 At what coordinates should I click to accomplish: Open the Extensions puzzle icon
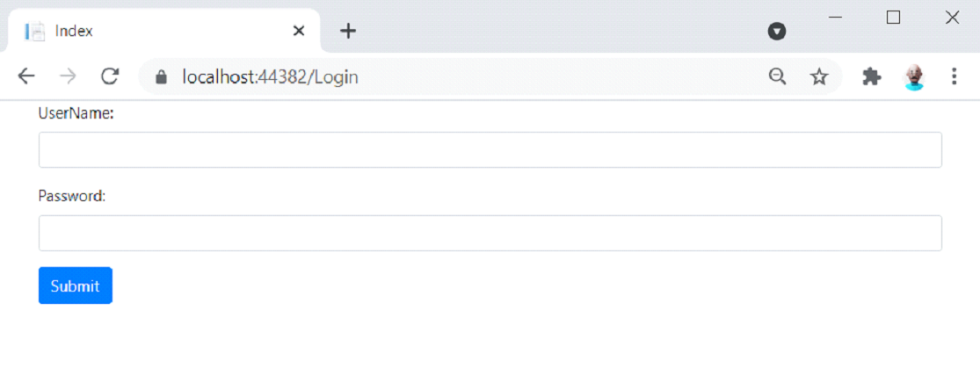[x=871, y=76]
